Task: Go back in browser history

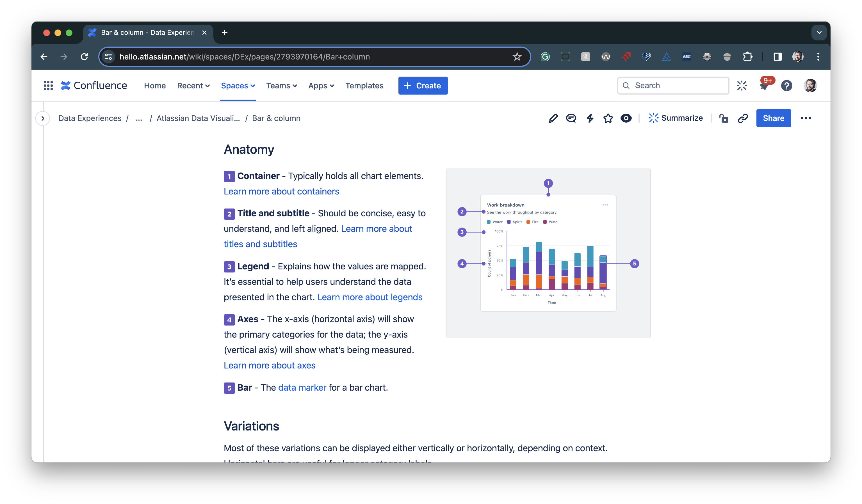Action: coord(44,57)
